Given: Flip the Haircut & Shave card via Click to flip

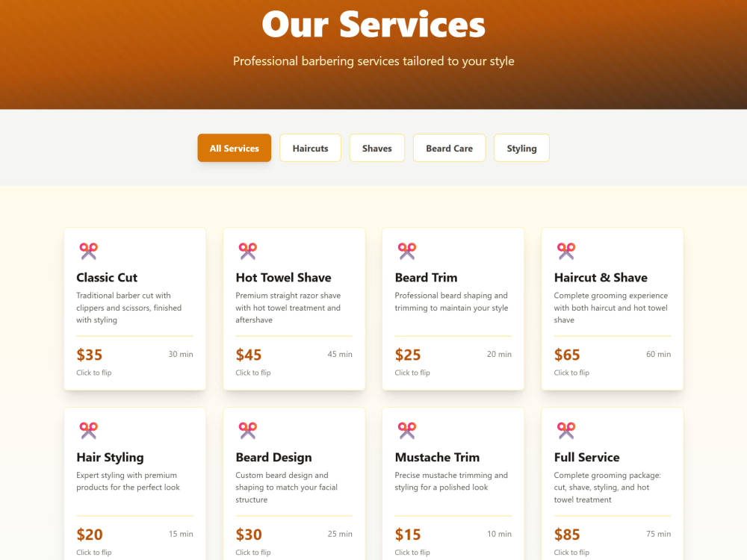Looking at the screenshot, I should click(571, 373).
